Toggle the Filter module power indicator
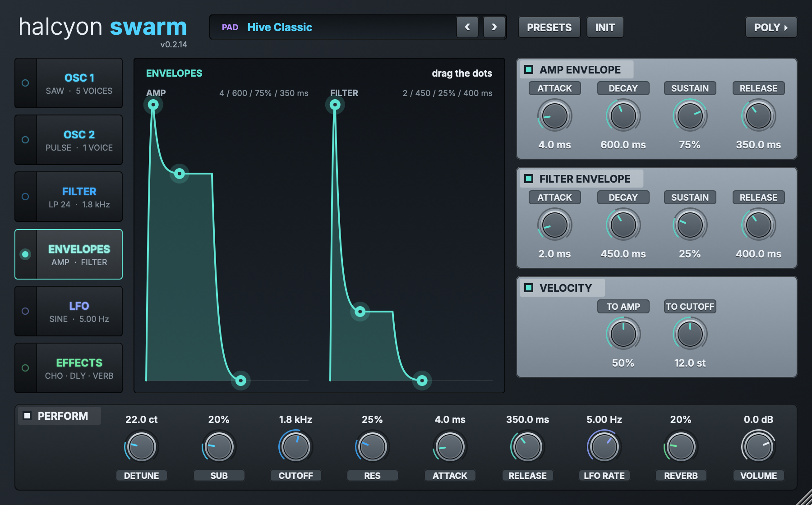The image size is (812, 505). pos(25,197)
